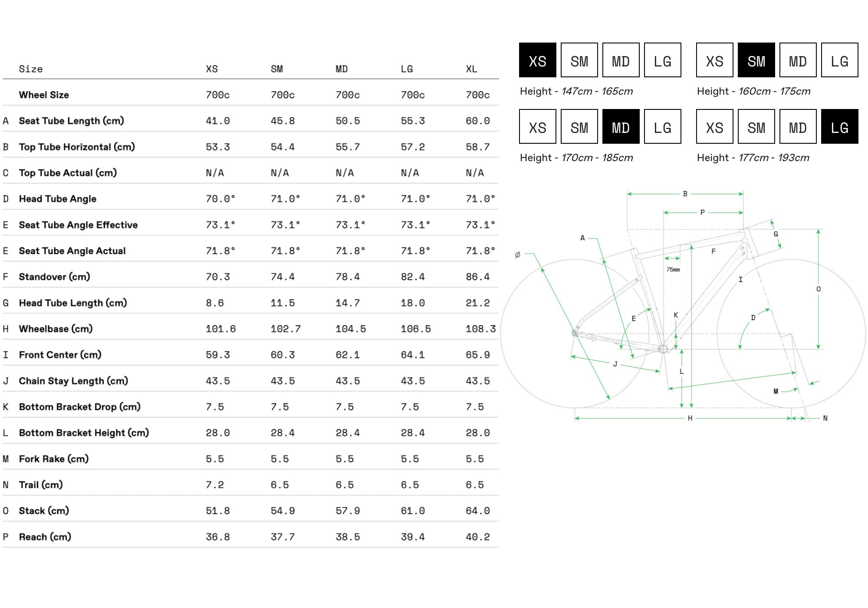
Task: Click the unselected SM box above Height 170cm - 185cm
Action: (x=579, y=127)
